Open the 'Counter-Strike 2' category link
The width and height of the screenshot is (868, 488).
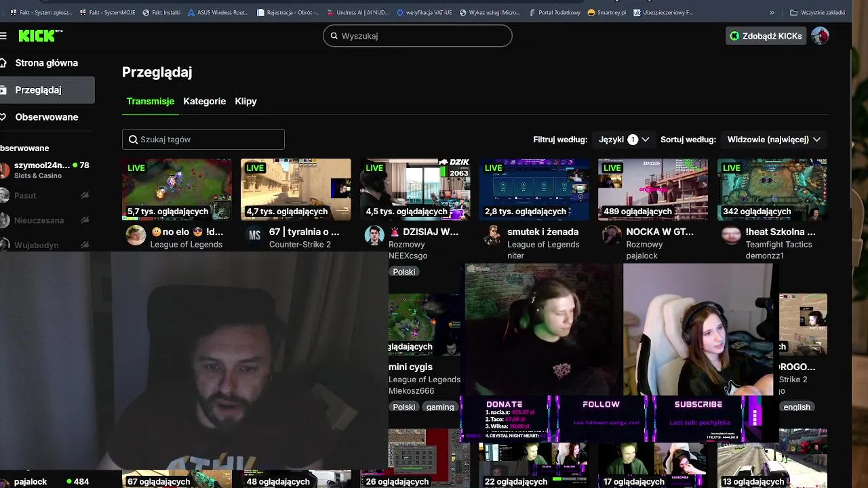[300, 245]
